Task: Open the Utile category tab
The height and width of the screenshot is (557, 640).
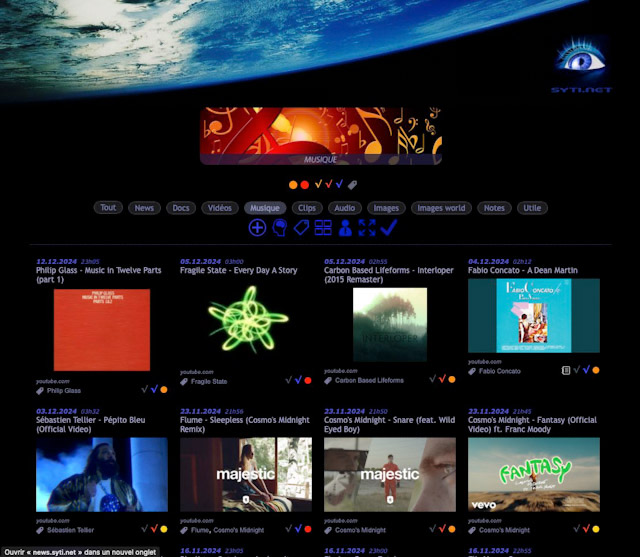Action: click(x=532, y=208)
